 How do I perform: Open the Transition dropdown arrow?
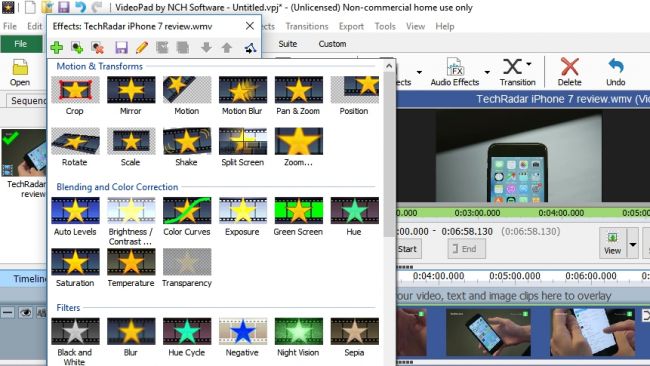[x=529, y=64]
